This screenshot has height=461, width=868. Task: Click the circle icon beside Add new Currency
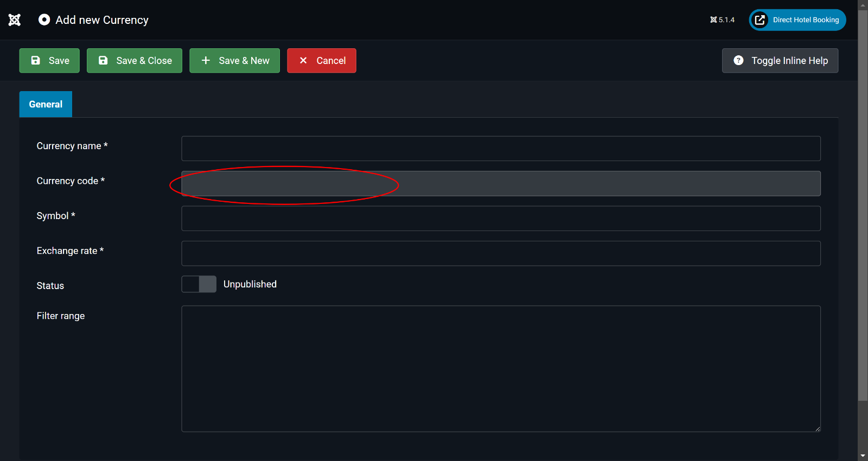[x=44, y=20]
